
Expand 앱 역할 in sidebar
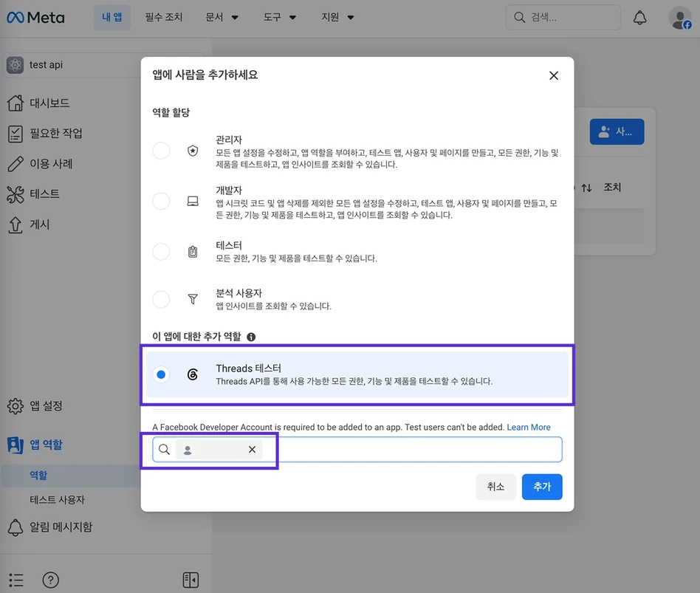[46, 445]
